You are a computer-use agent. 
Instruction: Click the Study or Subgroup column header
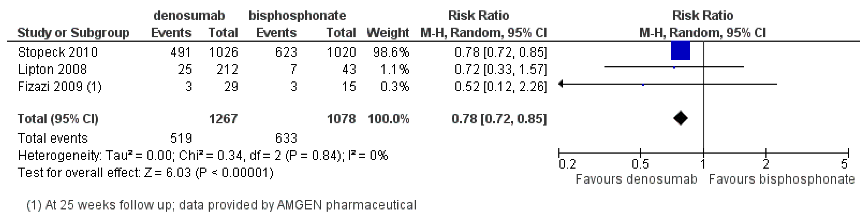pyautogui.click(x=73, y=33)
